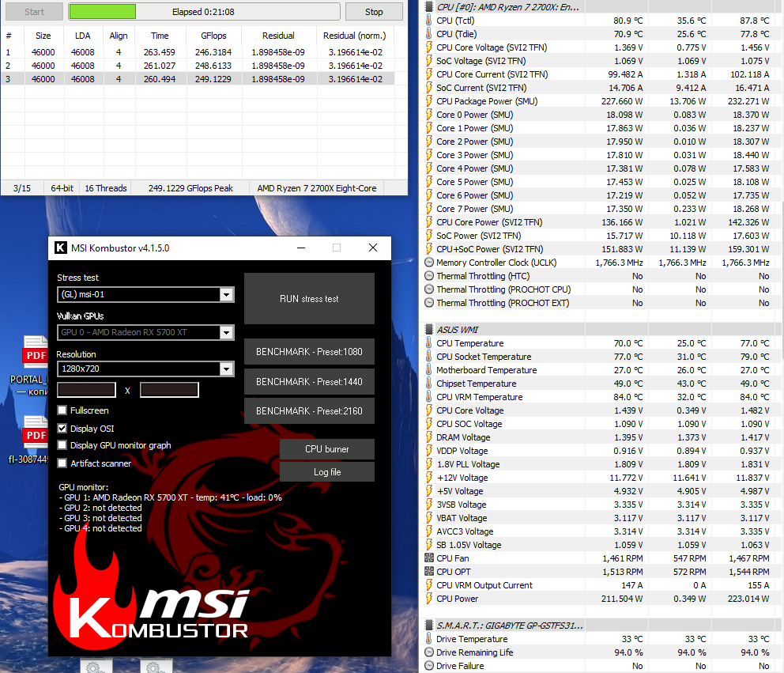Click the green elapsed-time progress bar
This screenshot has width=784, height=673.
(204, 12)
